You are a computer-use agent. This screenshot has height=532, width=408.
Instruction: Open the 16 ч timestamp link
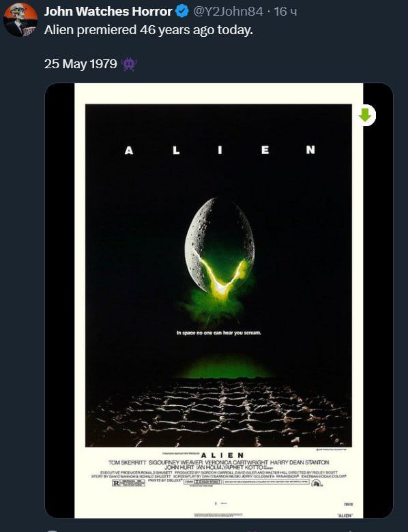pyautogui.click(x=285, y=12)
